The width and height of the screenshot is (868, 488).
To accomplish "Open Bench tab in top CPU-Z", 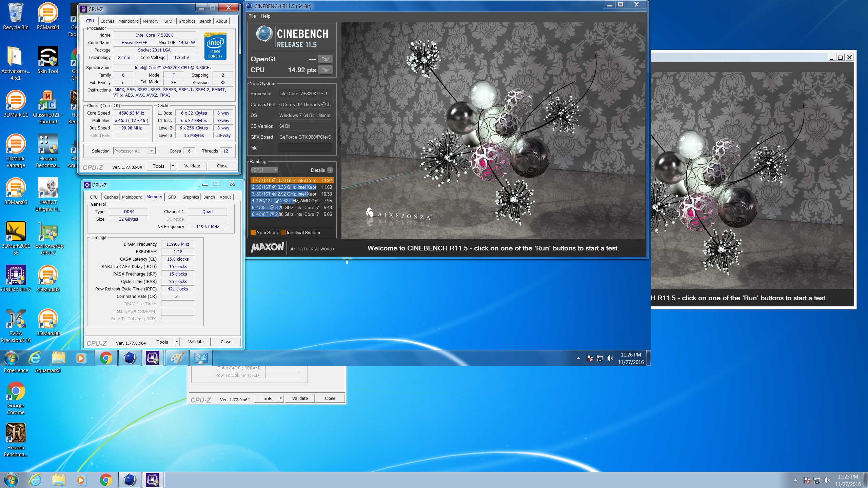I will pyautogui.click(x=205, y=21).
